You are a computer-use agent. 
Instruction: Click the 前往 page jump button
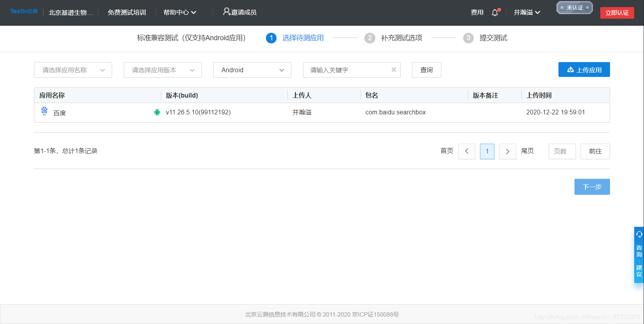coord(595,151)
